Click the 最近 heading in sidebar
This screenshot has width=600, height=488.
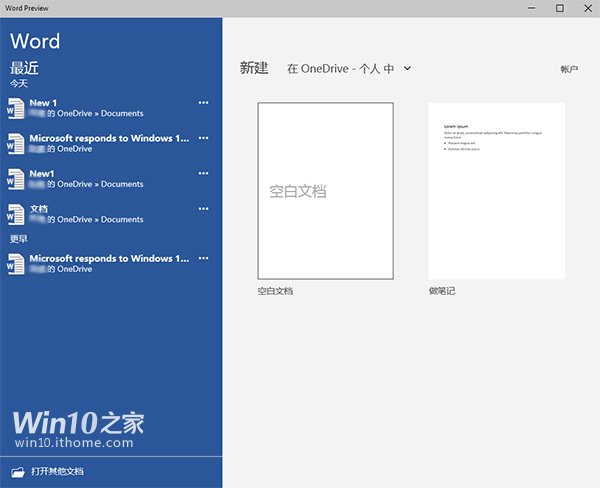click(x=24, y=68)
